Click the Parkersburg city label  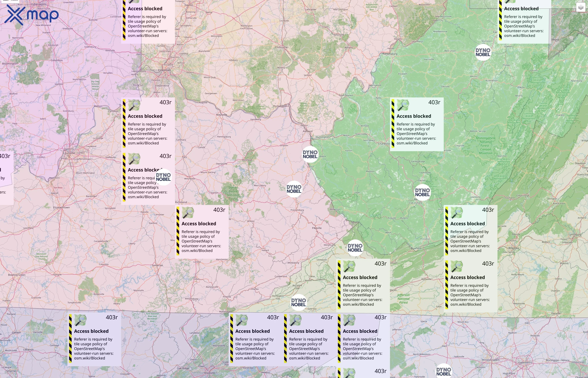[x=390, y=54]
